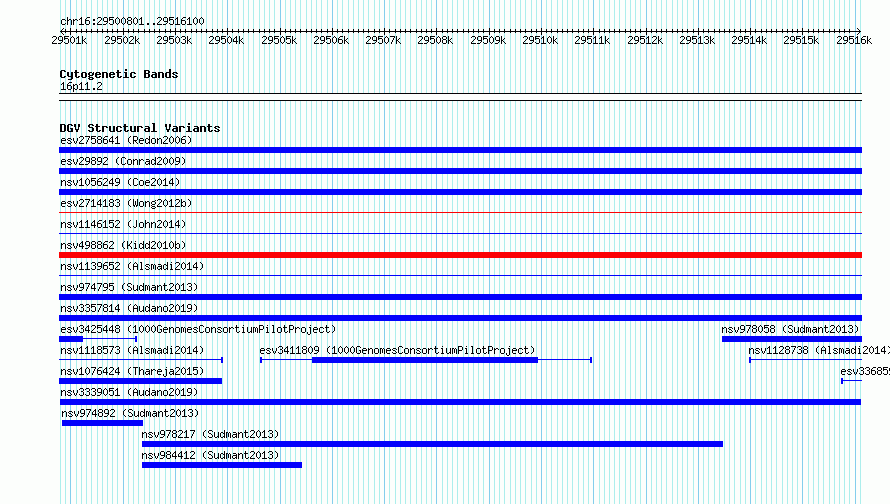Open variant nsv498862 (Kidd2010b) label
Image resolution: width=890 pixels, height=504 pixels.
point(123,245)
